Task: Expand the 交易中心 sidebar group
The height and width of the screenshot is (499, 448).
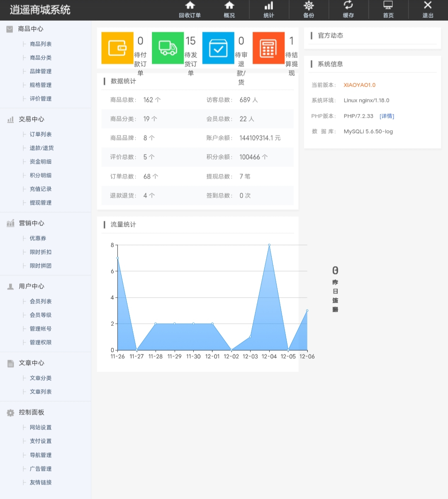Action: pos(32,119)
